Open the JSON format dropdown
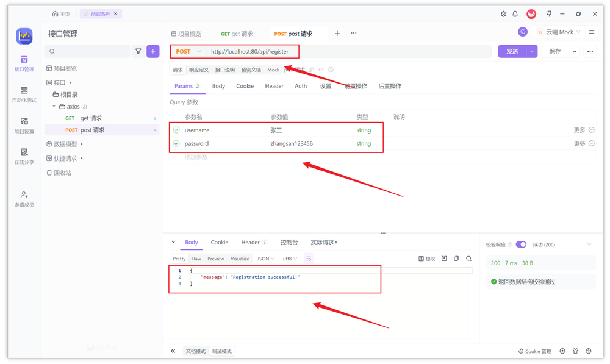 [x=266, y=259]
